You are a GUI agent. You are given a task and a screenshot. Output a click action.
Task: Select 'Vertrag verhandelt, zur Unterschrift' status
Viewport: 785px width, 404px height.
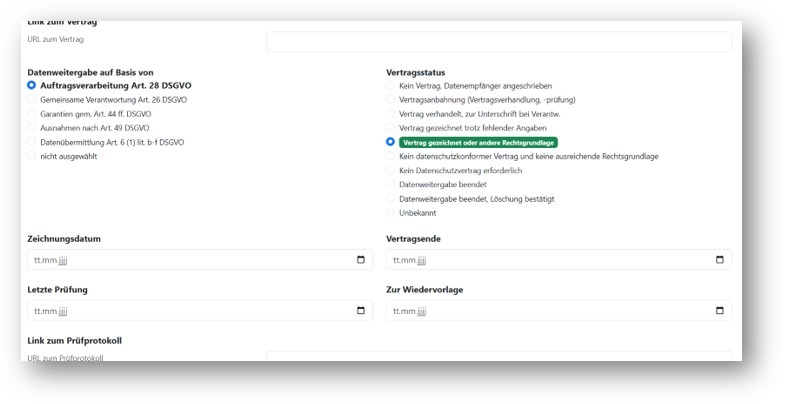click(x=391, y=114)
